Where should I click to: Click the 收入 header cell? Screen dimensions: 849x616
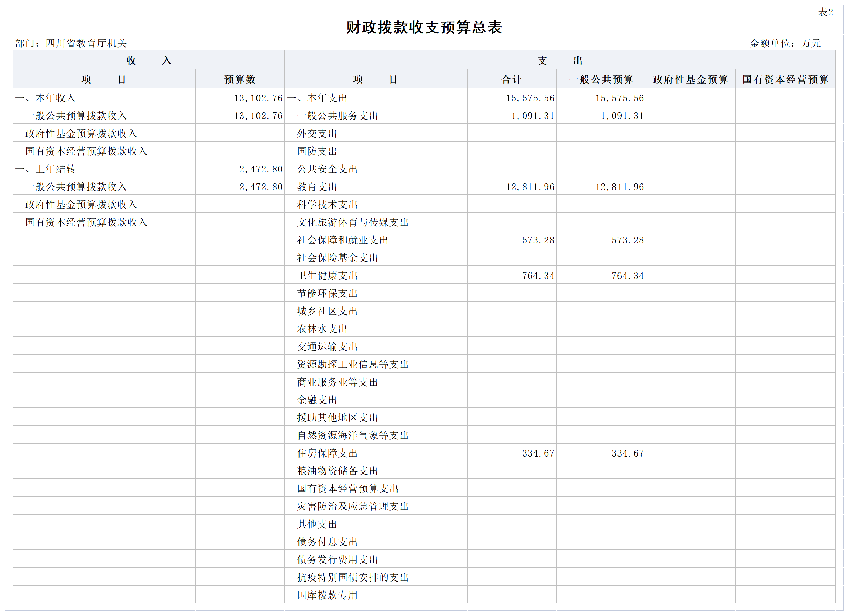tap(149, 60)
